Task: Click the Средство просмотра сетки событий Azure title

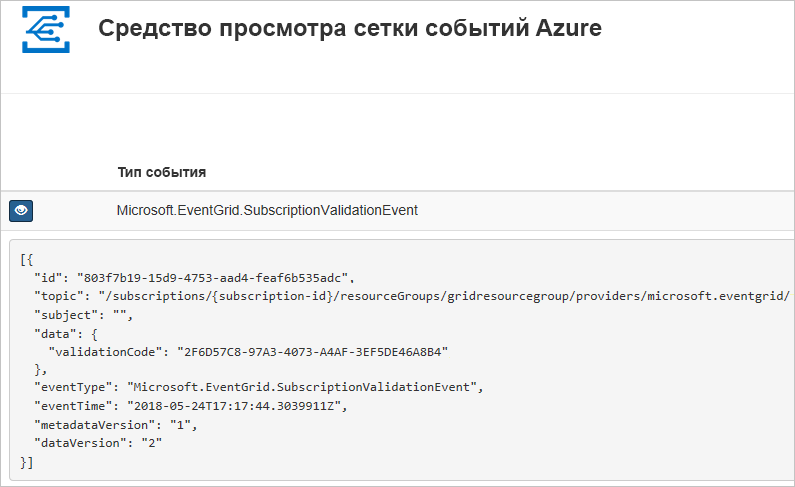Action: 350,28
